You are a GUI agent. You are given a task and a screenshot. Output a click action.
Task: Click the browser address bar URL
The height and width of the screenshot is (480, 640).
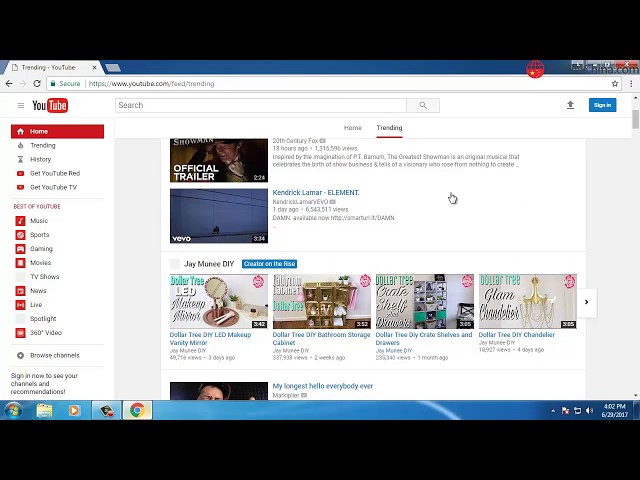coord(151,84)
